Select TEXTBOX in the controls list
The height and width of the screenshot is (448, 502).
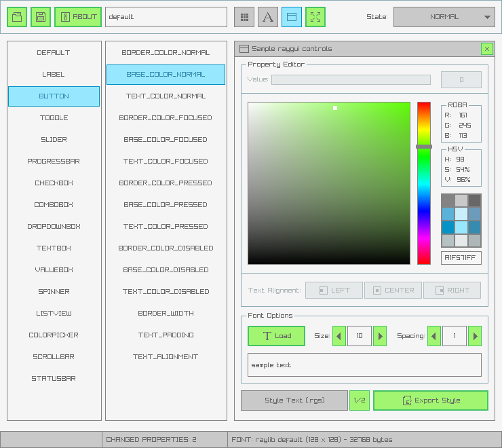click(54, 248)
